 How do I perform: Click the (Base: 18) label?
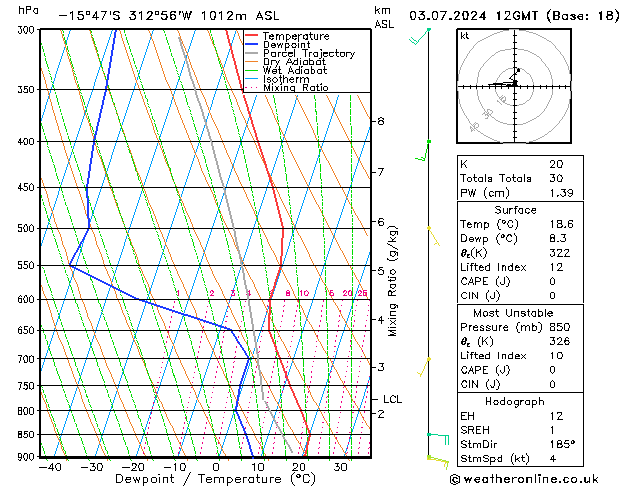(x=582, y=16)
